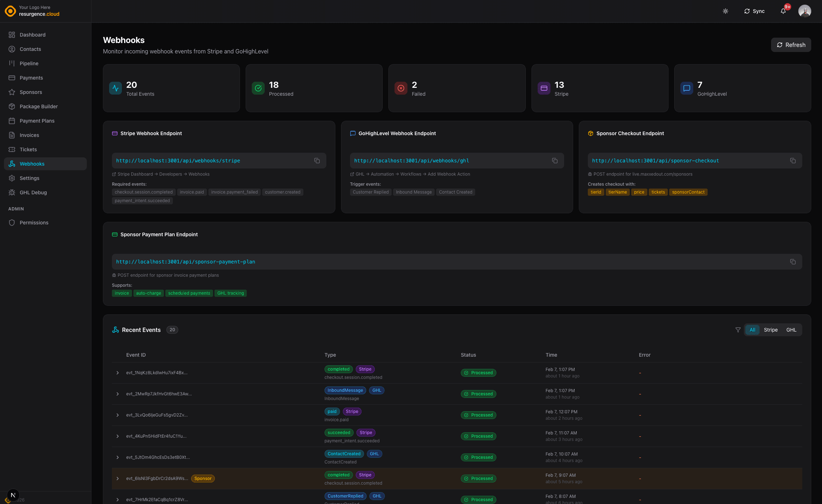
Task: Click the filter icon near Recent Events
Action: pos(738,330)
